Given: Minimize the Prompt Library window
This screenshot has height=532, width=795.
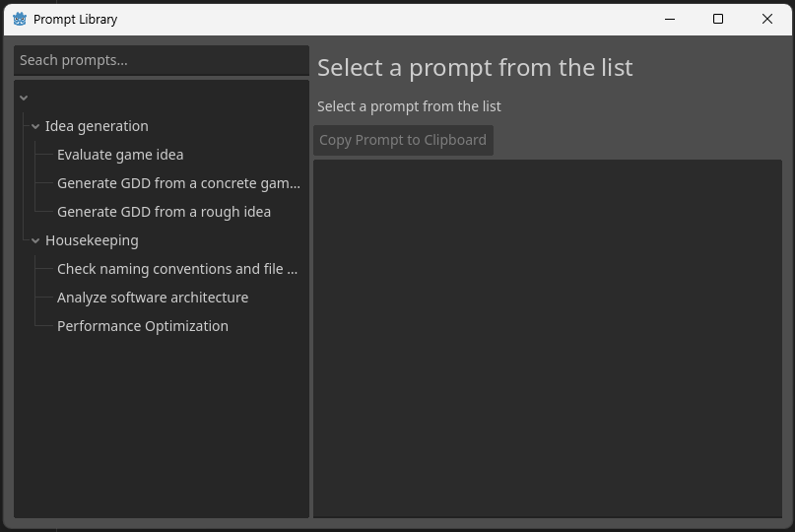Looking at the screenshot, I should (670, 20).
